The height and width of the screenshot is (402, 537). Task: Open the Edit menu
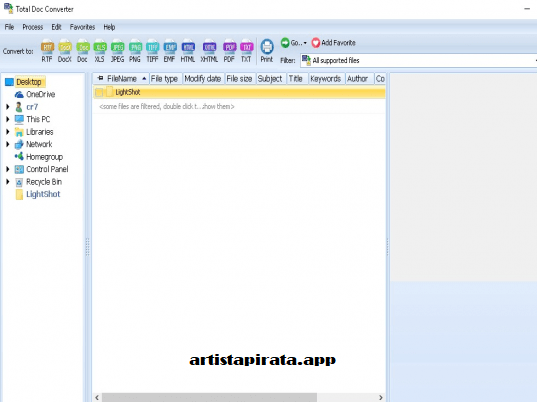57,27
